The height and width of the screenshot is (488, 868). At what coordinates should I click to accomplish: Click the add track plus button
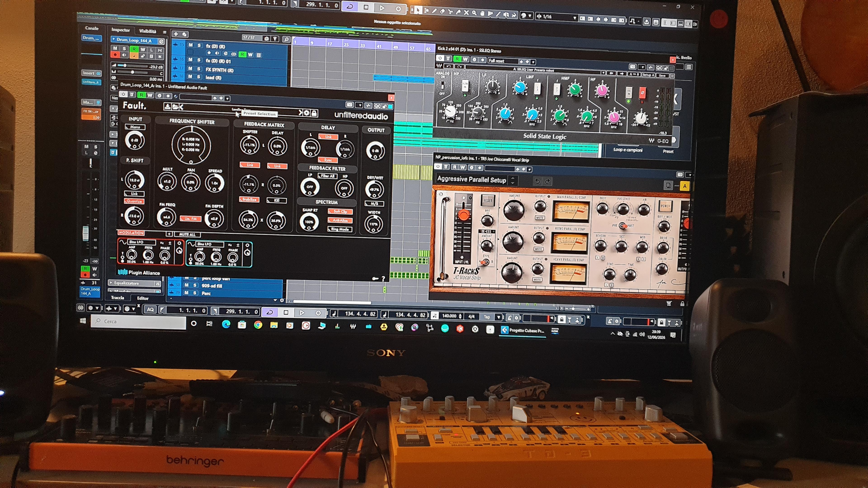click(176, 34)
